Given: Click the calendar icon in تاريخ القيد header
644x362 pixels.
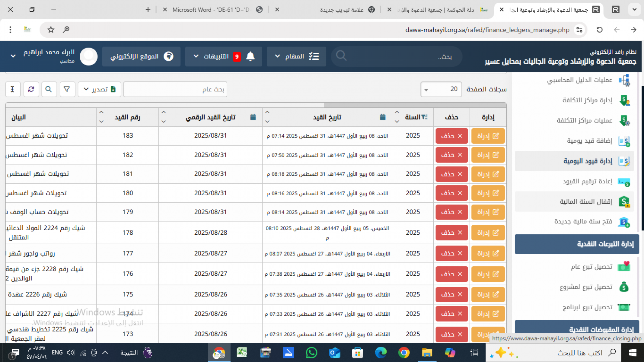Looking at the screenshot, I should (382, 117).
